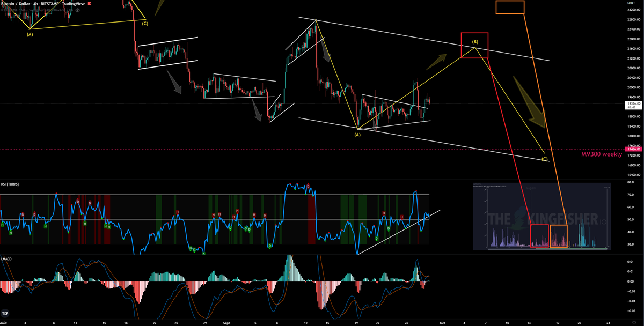This screenshot has width=644, height=326.
Task: Select the MM300 weekly text annotation
Action: click(x=602, y=154)
